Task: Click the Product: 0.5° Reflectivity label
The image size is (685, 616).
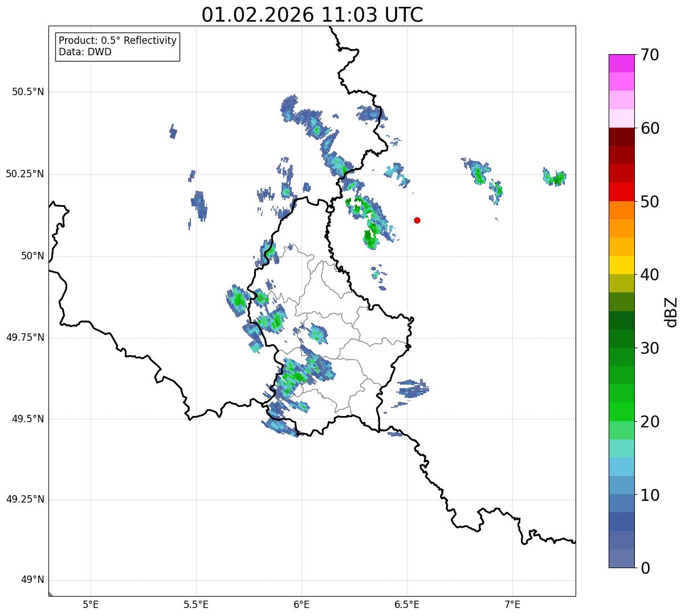Action: point(118,40)
